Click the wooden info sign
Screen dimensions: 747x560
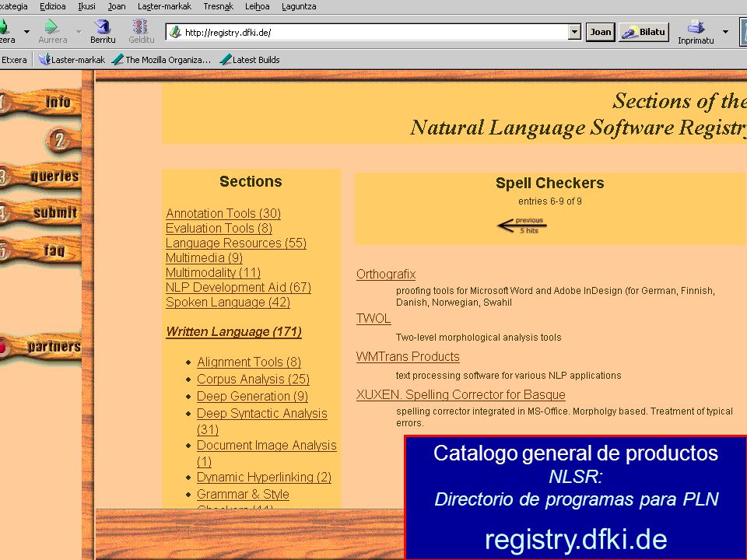40,102
